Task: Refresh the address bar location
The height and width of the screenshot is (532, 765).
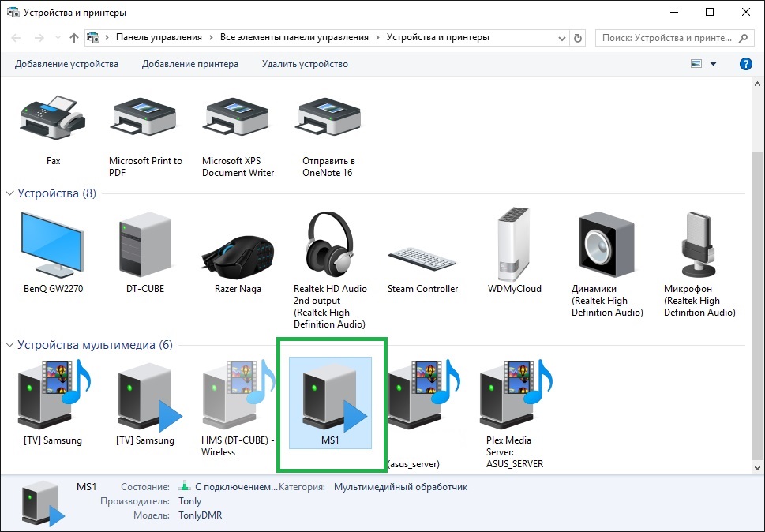Action: 578,38
